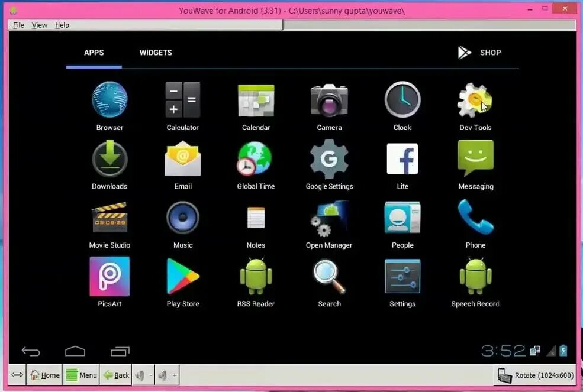
Task: Switch to the APPS tab
Action: point(94,53)
